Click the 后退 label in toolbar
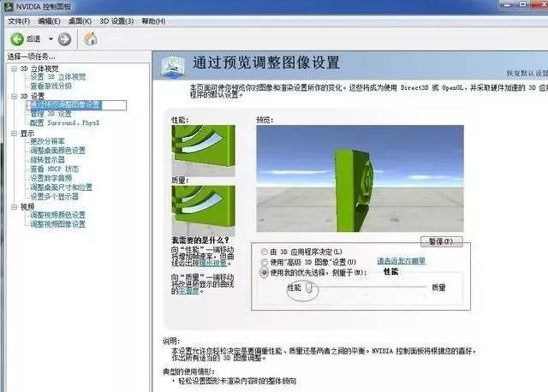This screenshot has width=548, height=392. (33, 39)
